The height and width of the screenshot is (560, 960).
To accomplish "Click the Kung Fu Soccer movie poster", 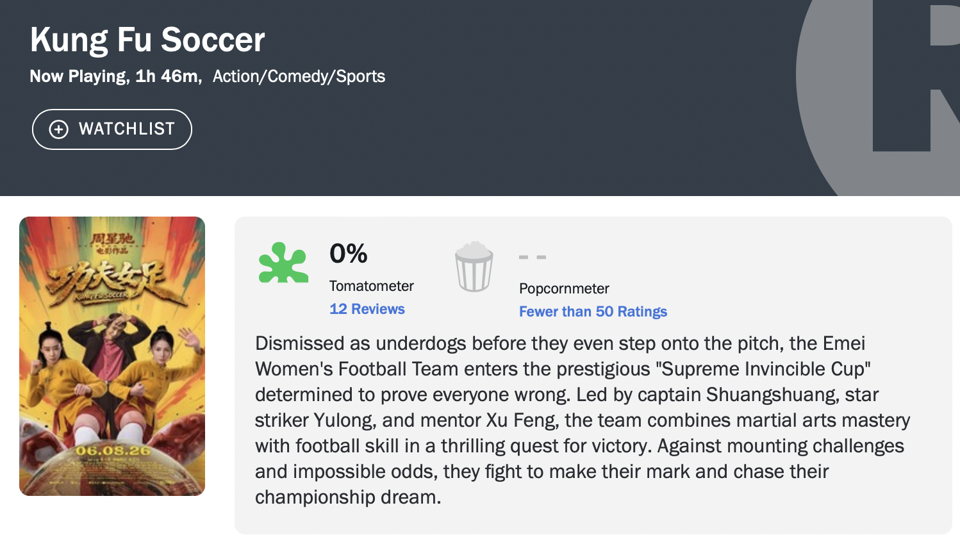I will [112, 356].
